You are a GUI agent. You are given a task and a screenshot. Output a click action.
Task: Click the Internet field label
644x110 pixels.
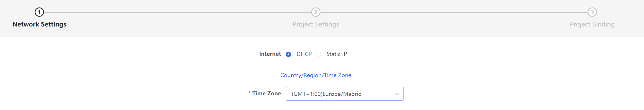pos(270,54)
